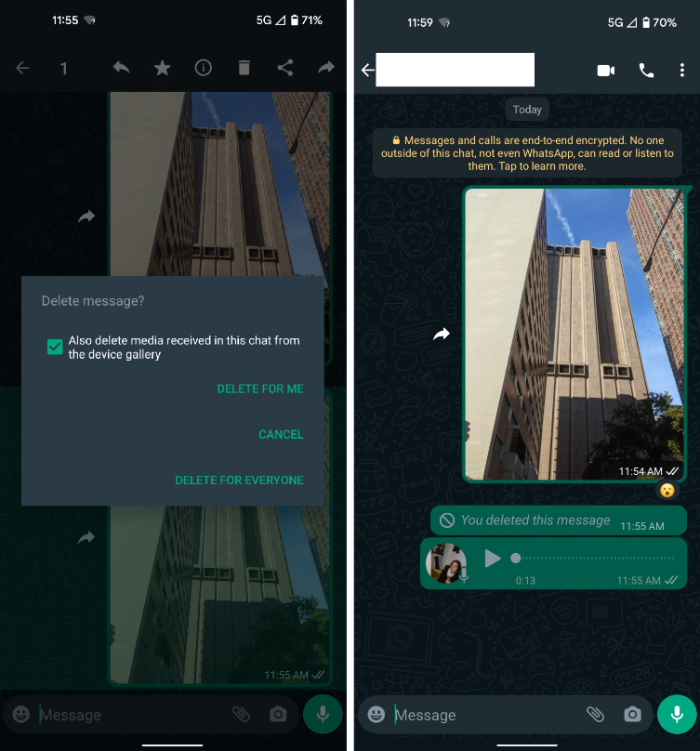This screenshot has height=751, width=700.
Task: Tap the microphone button on left screen
Action: (x=323, y=714)
